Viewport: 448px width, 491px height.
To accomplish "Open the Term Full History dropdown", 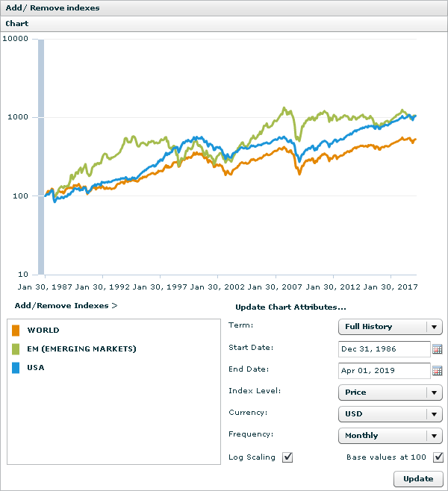I will click(390, 327).
